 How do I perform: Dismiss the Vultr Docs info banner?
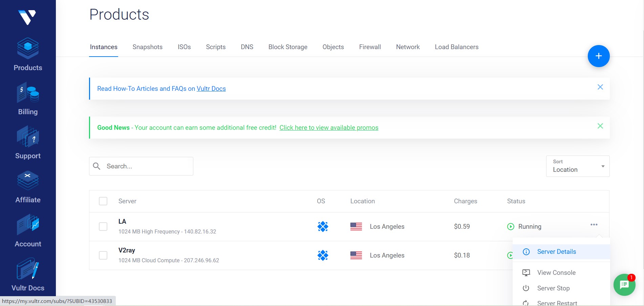tap(600, 87)
